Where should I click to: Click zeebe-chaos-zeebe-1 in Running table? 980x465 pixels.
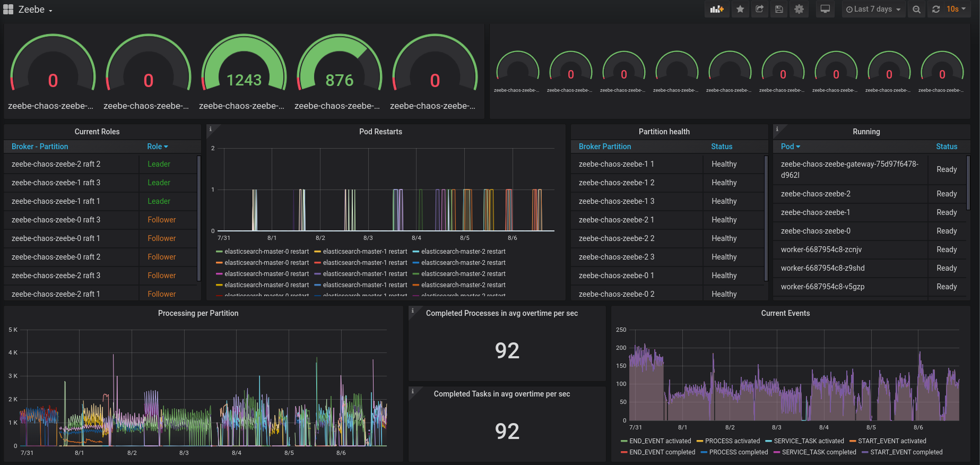click(851, 212)
